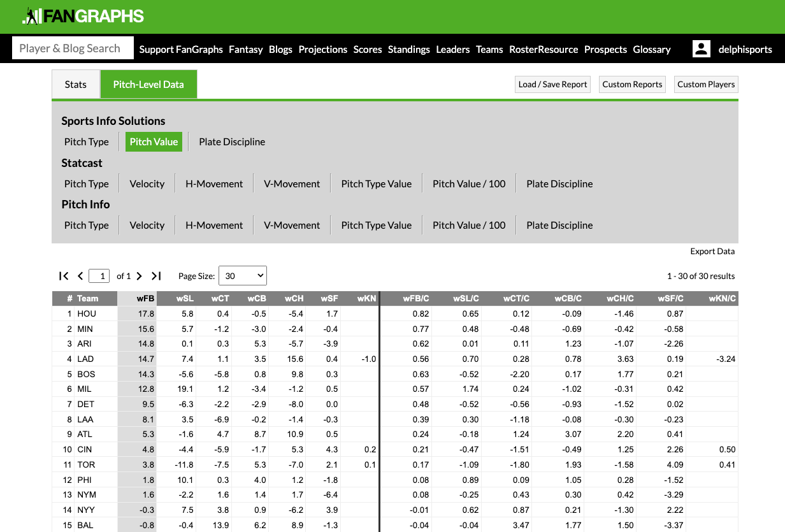The height and width of the screenshot is (532, 785).
Task: Sort table by wCT column
Action: tap(220, 298)
